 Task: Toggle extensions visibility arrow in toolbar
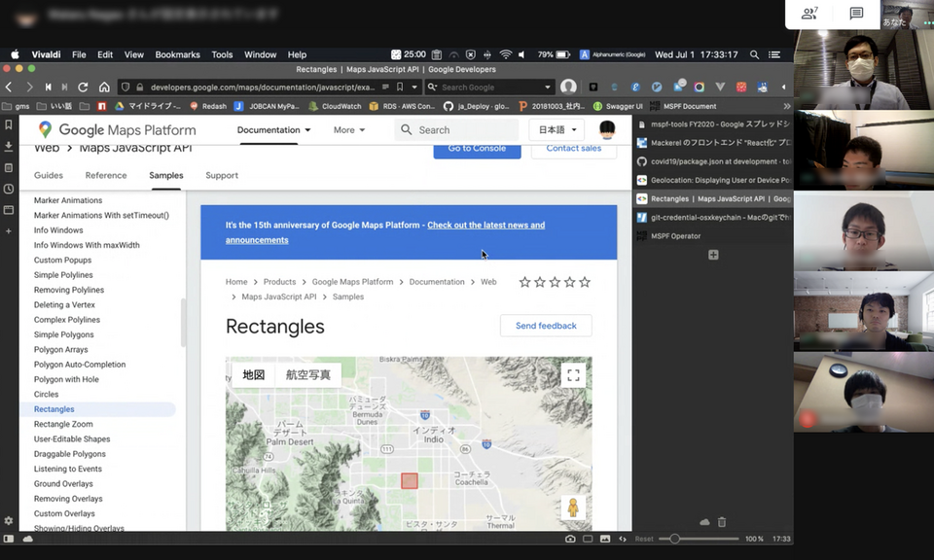[783, 87]
